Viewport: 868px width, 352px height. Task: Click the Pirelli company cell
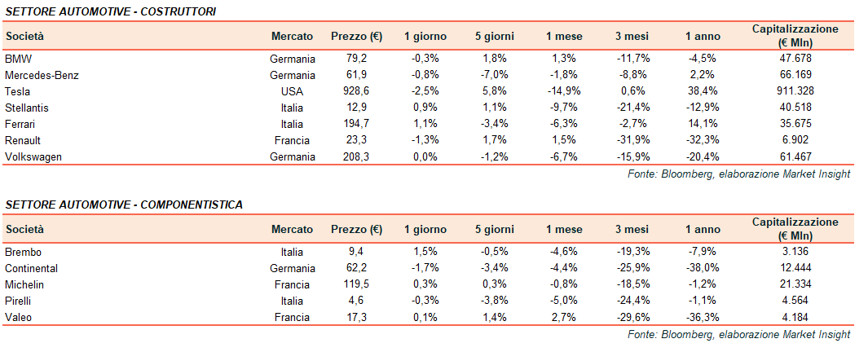20,301
